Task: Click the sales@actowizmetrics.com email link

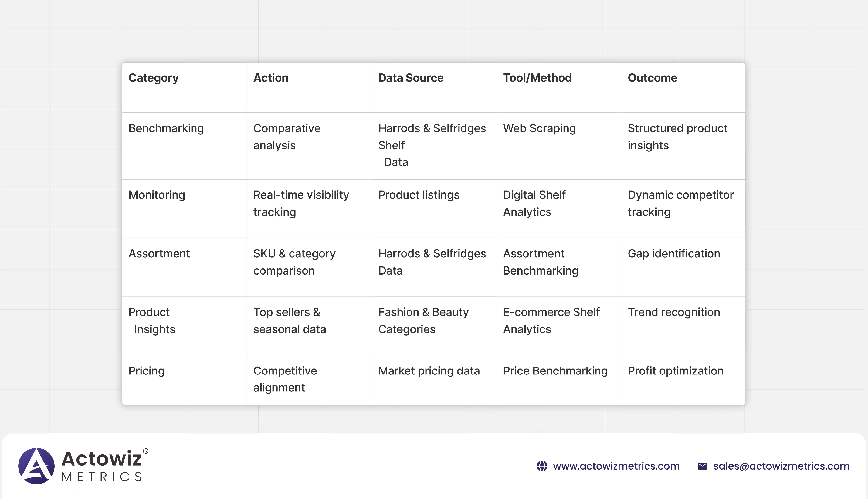Action: (781, 466)
